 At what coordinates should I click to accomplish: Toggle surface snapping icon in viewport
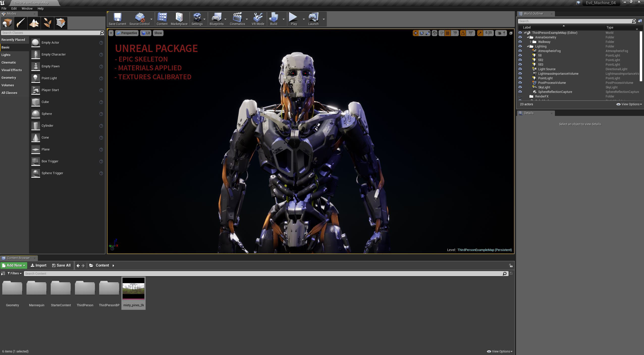point(441,33)
